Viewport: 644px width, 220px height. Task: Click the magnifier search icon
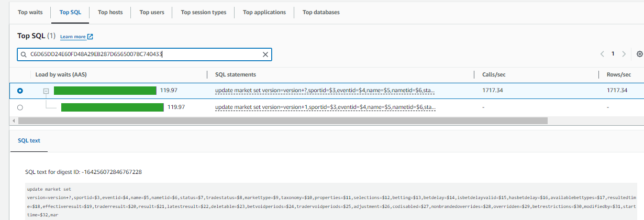click(x=24, y=54)
